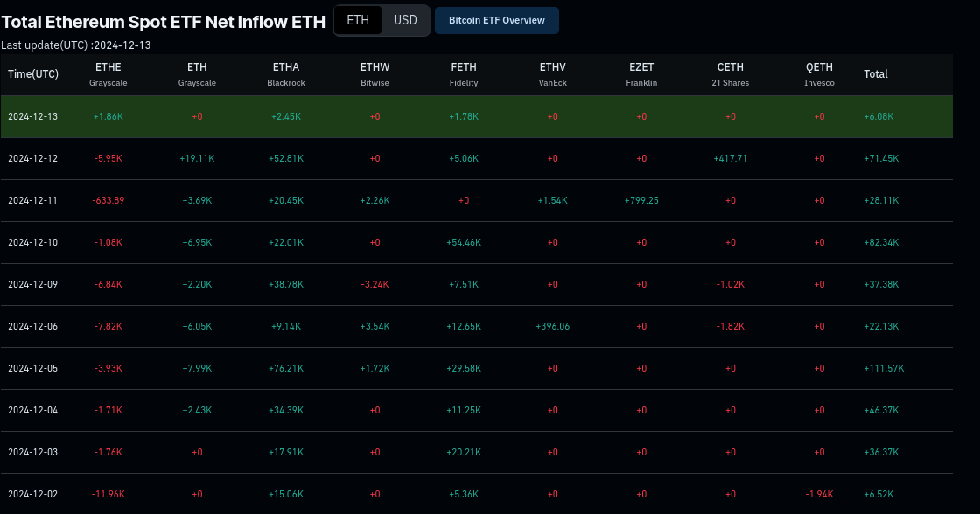Switch the unit toggle to USD

click(405, 20)
